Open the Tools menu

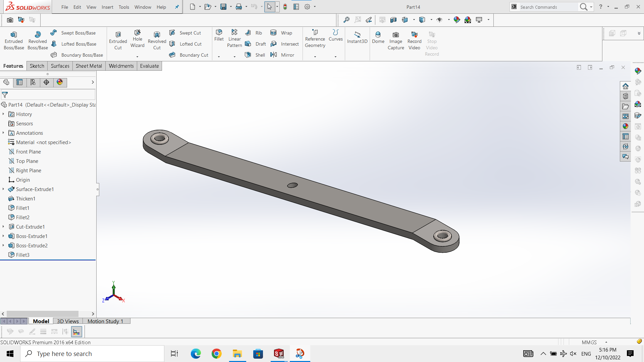click(x=124, y=7)
